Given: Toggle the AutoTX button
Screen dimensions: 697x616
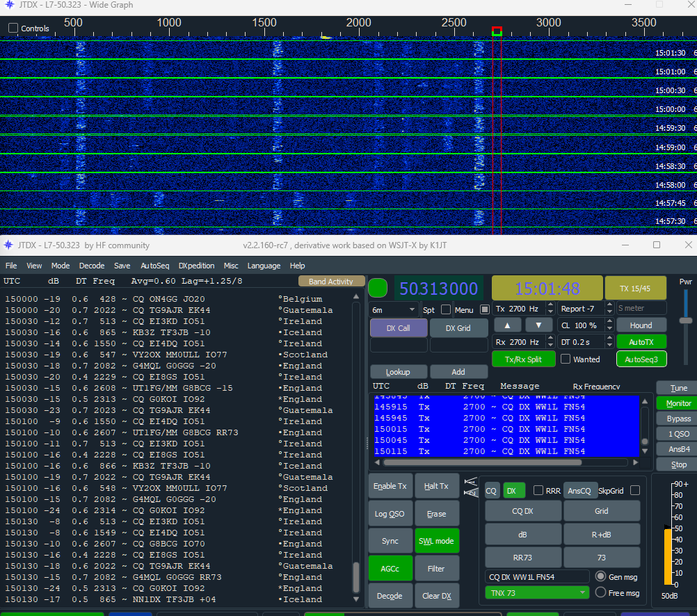Looking at the screenshot, I should [x=641, y=342].
